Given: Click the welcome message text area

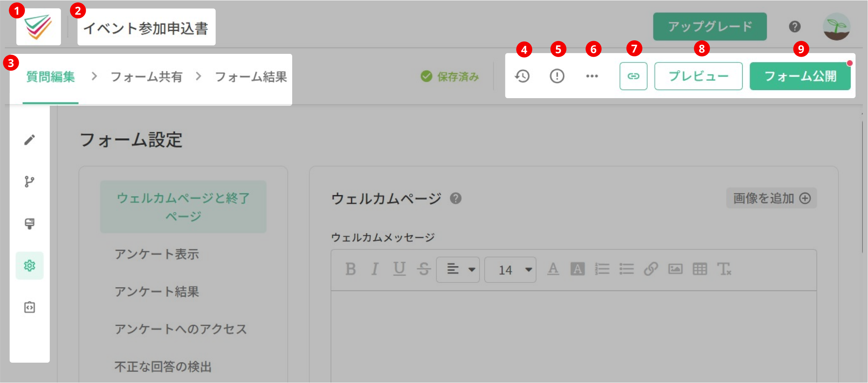Looking at the screenshot, I should 574,337.
